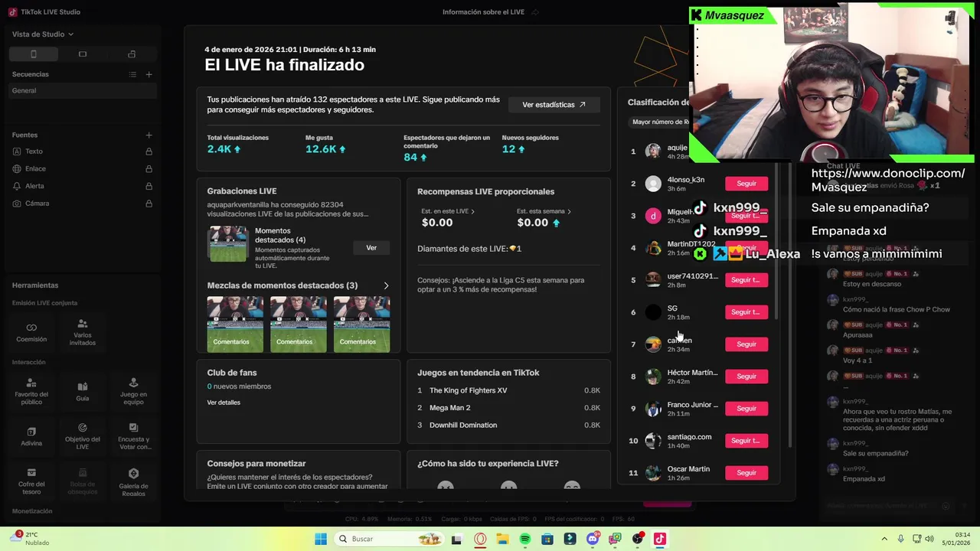Image resolution: width=980 pixels, height=551 pixels.
Task: Select the portrait phone layout icon
Action: coord(33,54)
